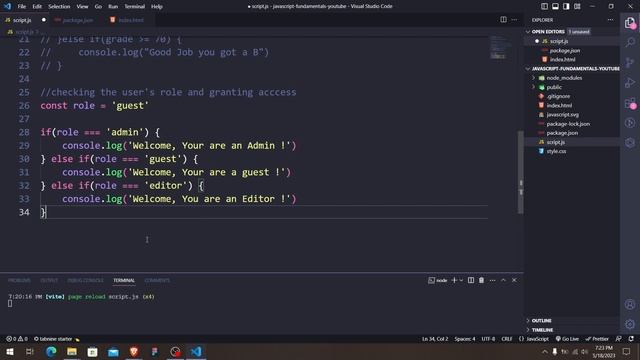Click Ln 34, Col 2 cursor position
Image resolution: width=640 pixels, height=360 pixels.
coord(435,339)
